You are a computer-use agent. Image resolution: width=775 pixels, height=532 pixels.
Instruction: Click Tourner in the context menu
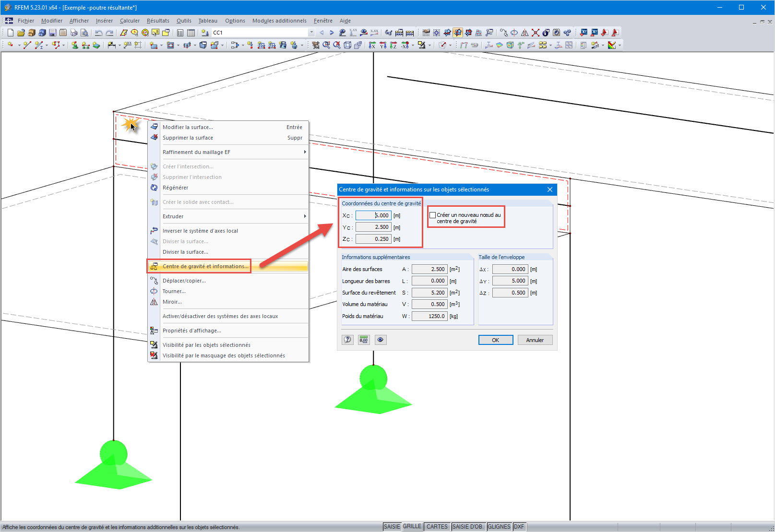pyautogui.click(x=228, y=291)
